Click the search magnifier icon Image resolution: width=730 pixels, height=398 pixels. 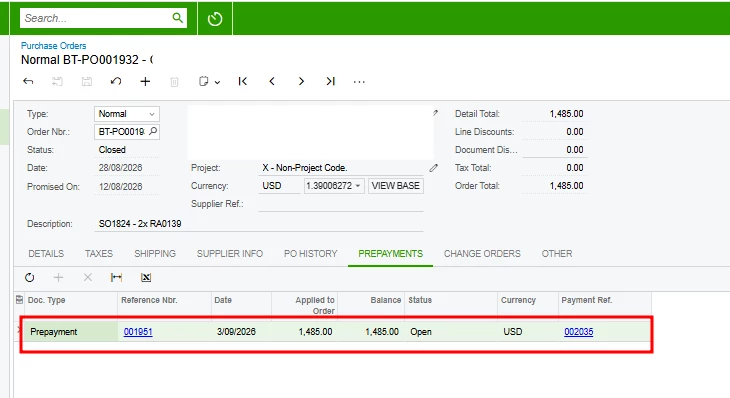point(177,18)
